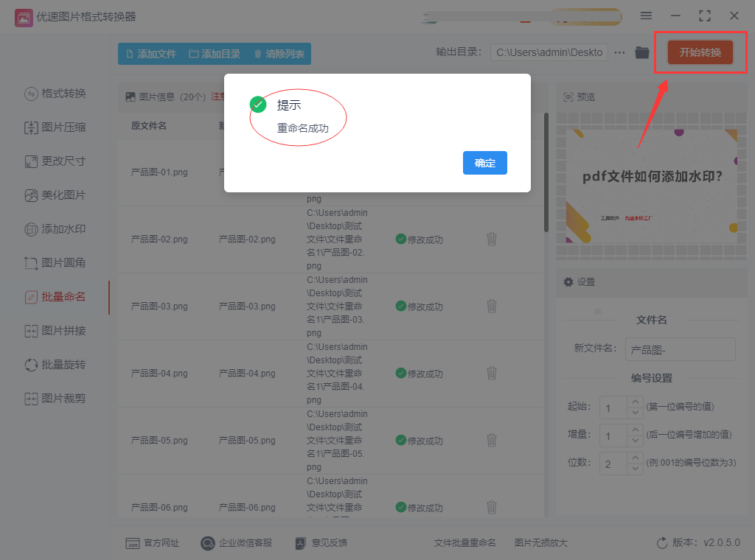Click the file list vertical scrollbar
This screenshot has width=755, height=560.
click(546, 172)
